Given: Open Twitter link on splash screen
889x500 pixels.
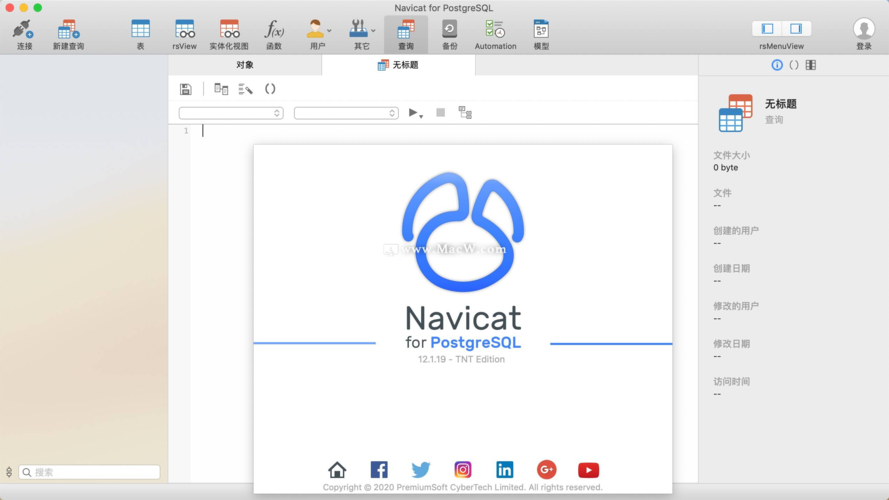Looking at the screenshot, I should pyautogui.click(x=421, y=469).
